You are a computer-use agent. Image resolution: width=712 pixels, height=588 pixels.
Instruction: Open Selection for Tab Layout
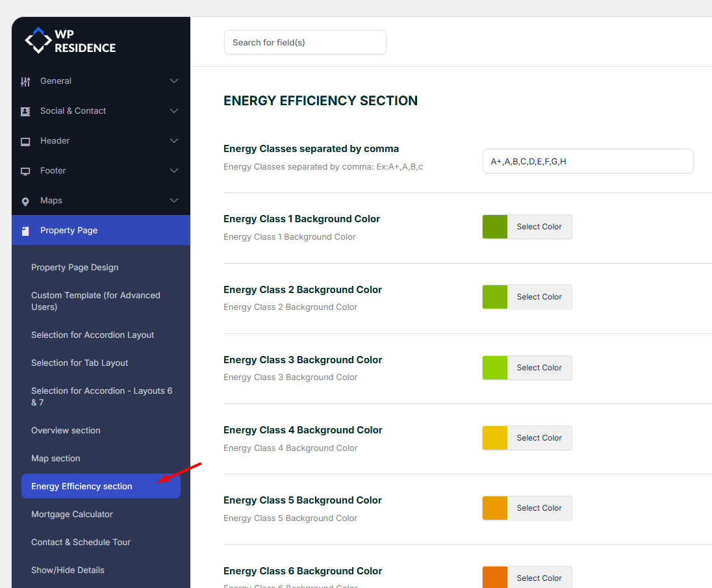coord(79,363)
